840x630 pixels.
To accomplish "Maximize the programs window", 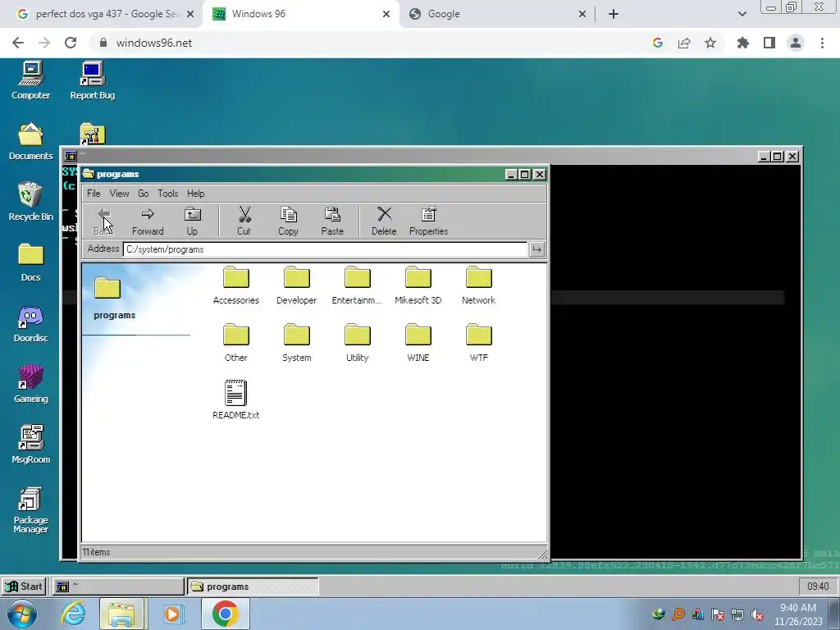I will 525,174.
